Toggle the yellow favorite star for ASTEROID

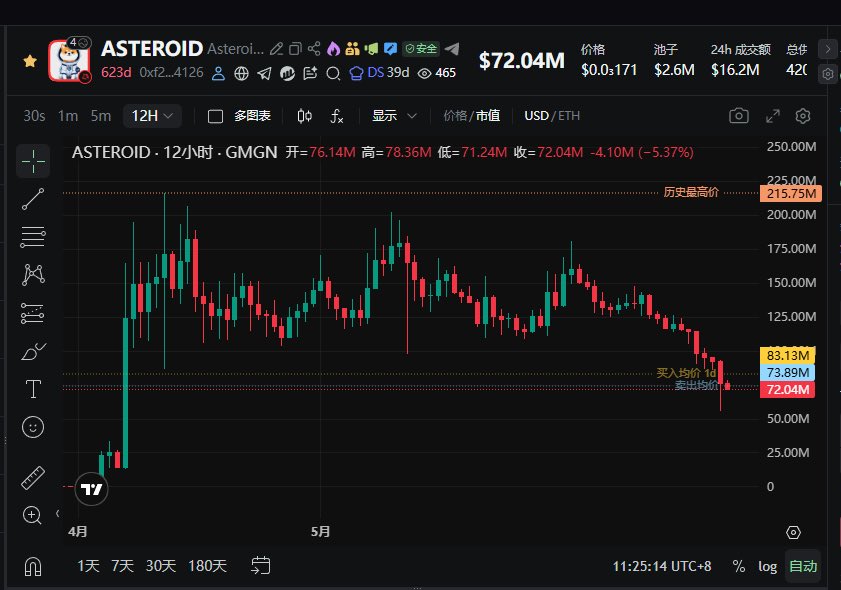point(30,61)
